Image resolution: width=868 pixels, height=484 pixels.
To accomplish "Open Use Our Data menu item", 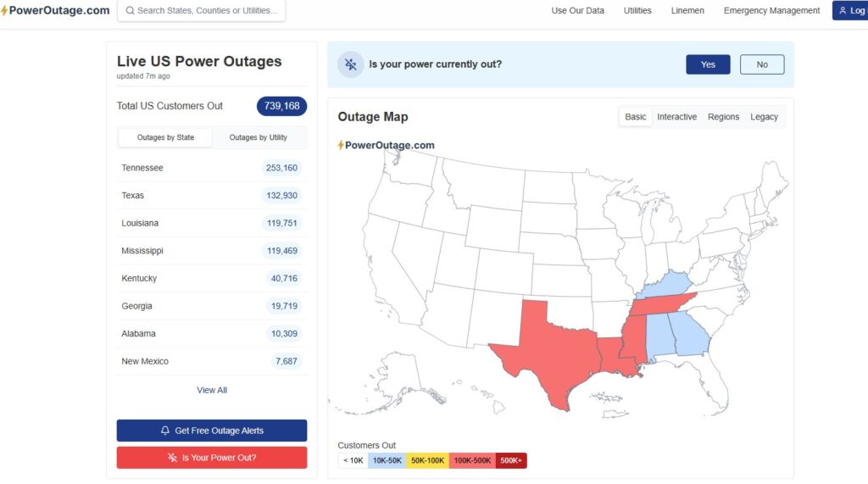I will pyautogui.click(x=577, y=11).
